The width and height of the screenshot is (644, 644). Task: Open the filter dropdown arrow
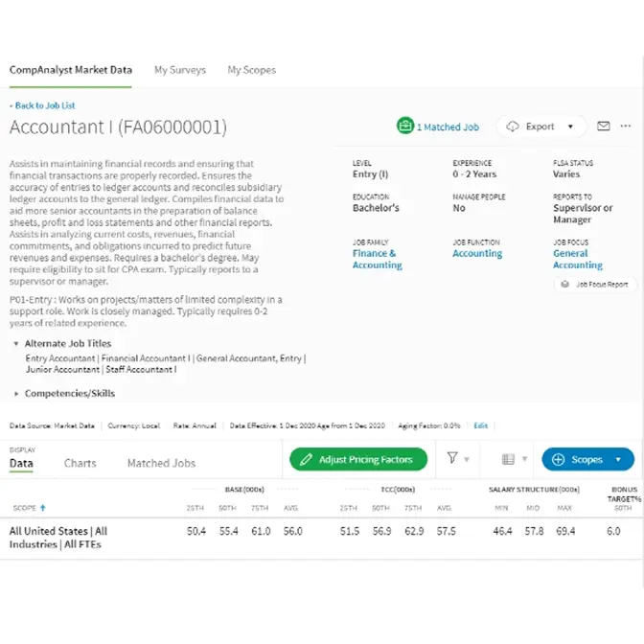(x=467, y=460)
